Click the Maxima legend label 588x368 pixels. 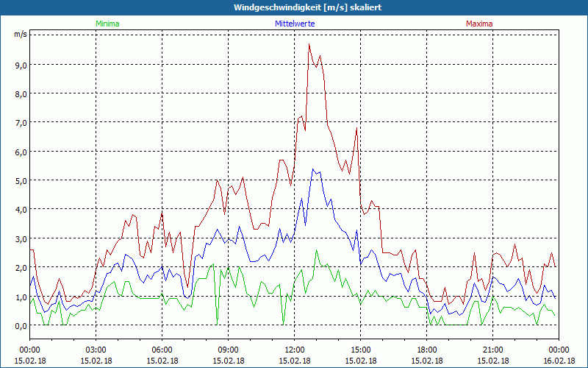tap(479, 24)
